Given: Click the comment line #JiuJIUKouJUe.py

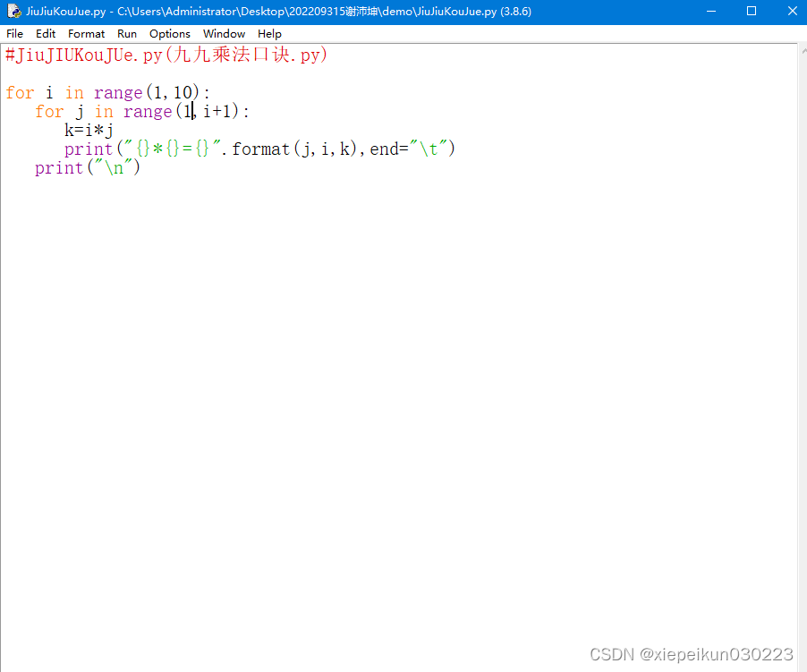Looking at the screenshot, I should pos(166,55).
